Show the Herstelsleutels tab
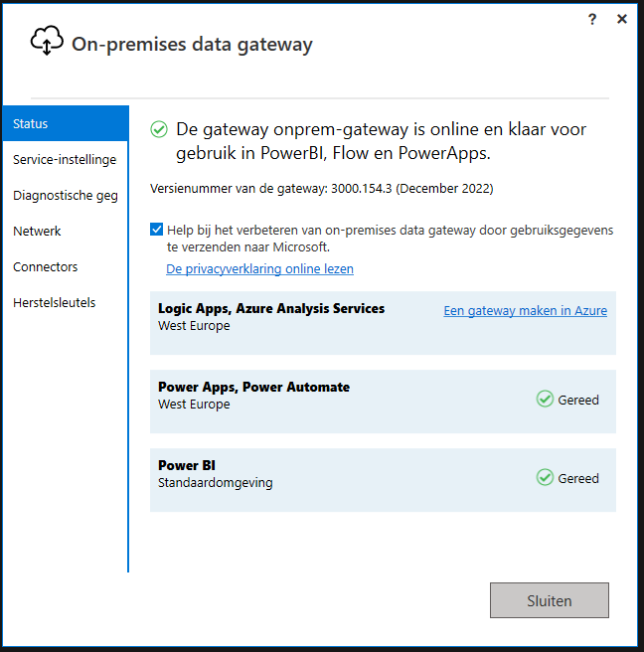Viewport: 644px width, 652px height. (66, 302)
